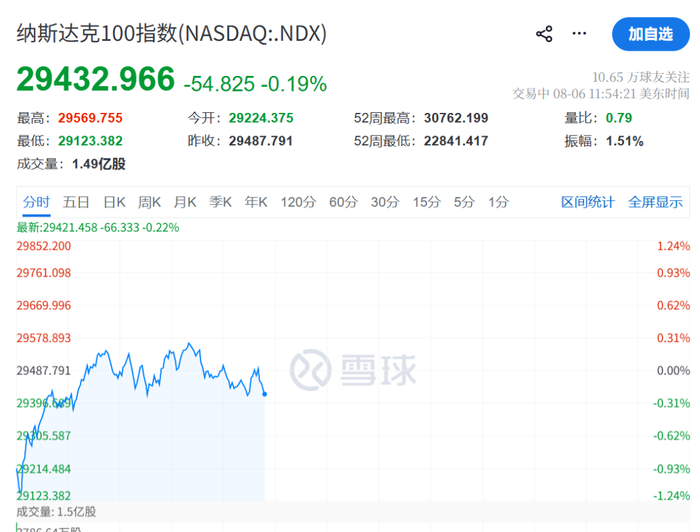This screenshot has height=532, width=700.
Task: Click the trading timestamp 交易中 08-06 11:54:21
Action: click(x=574, y=94)
